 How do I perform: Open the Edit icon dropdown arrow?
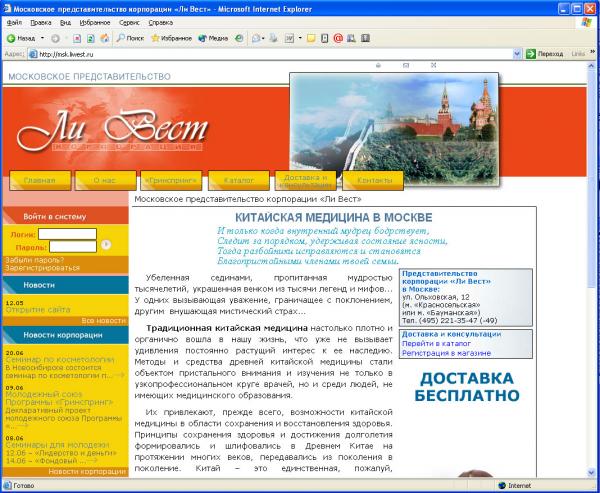(300, 38)
